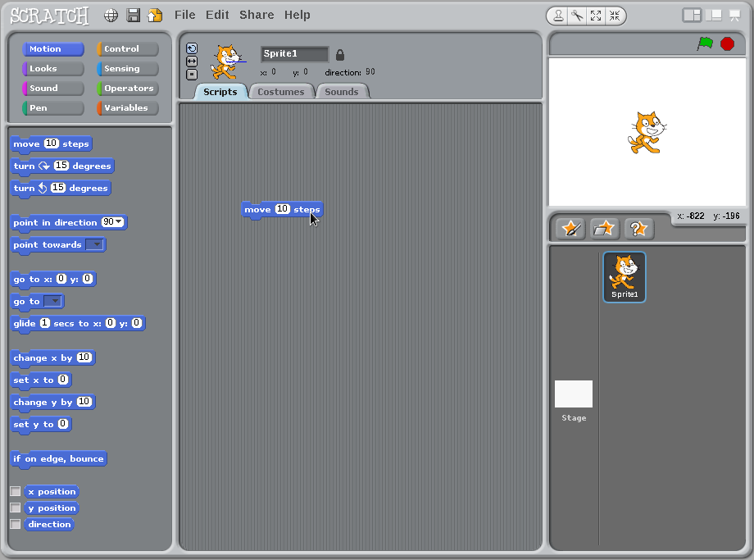
Task: Open point in direction 90 dropdown
Action: point(119,222)
